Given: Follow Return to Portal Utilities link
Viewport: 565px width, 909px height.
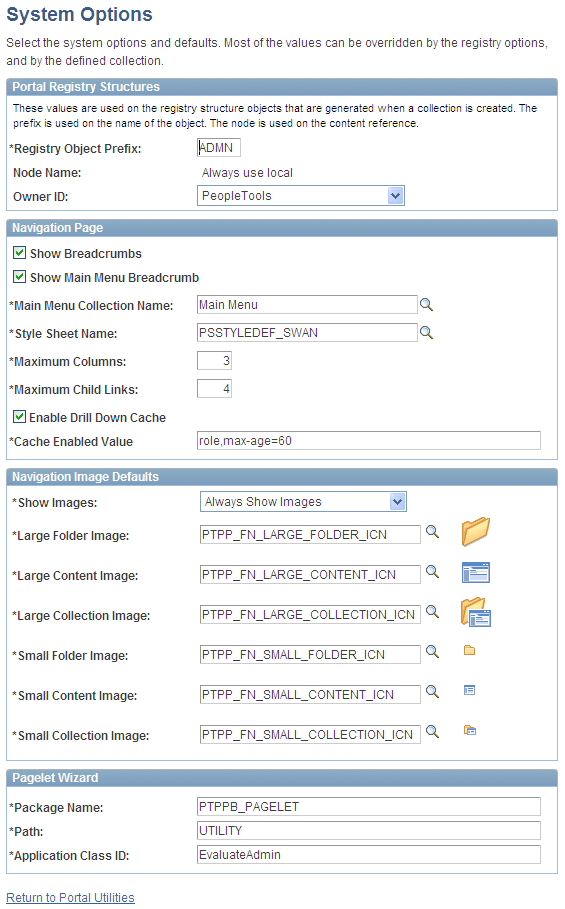Looking at the screenshot, I should 70,897.
